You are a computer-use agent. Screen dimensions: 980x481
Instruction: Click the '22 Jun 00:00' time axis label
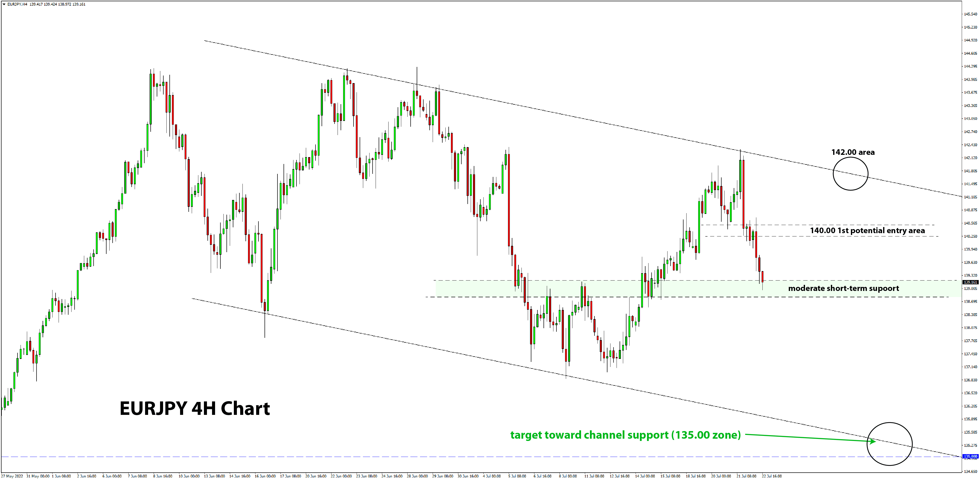(x=341, y=476)
